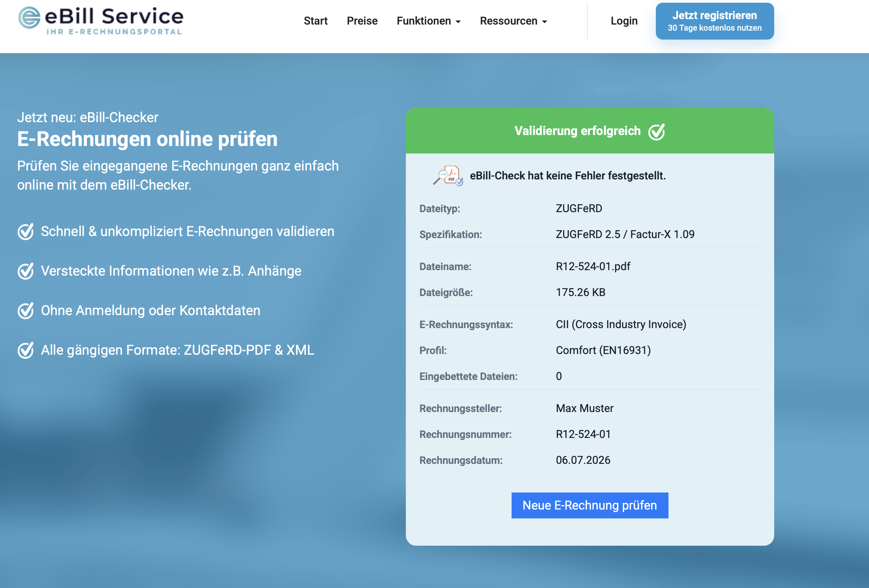869x588 pixels.
Task: Go to the Start page
Action: [315, 21]
